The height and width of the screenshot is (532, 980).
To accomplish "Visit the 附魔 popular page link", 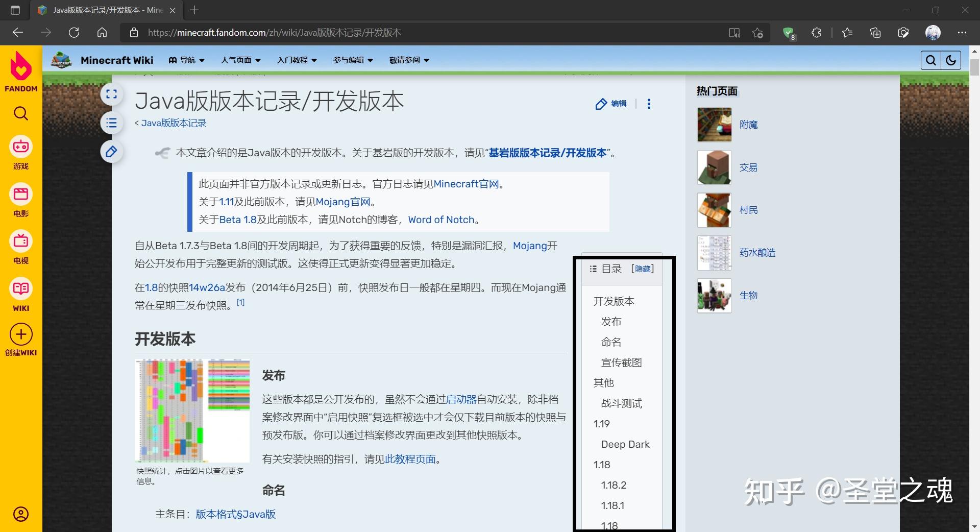I will (748, 124).
